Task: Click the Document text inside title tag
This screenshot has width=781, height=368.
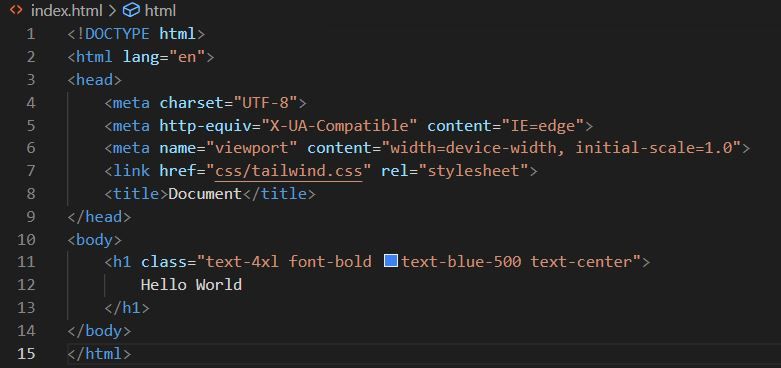Action: coord(205,193)
